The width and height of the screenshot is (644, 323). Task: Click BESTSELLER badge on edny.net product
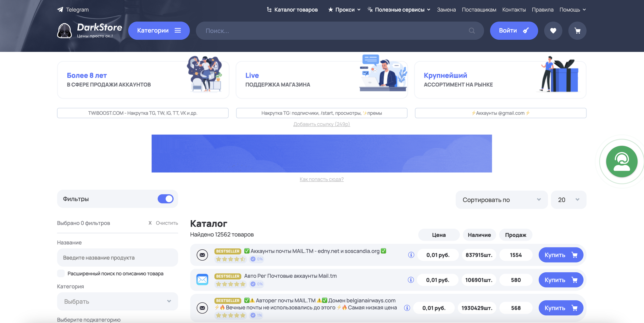228,251
